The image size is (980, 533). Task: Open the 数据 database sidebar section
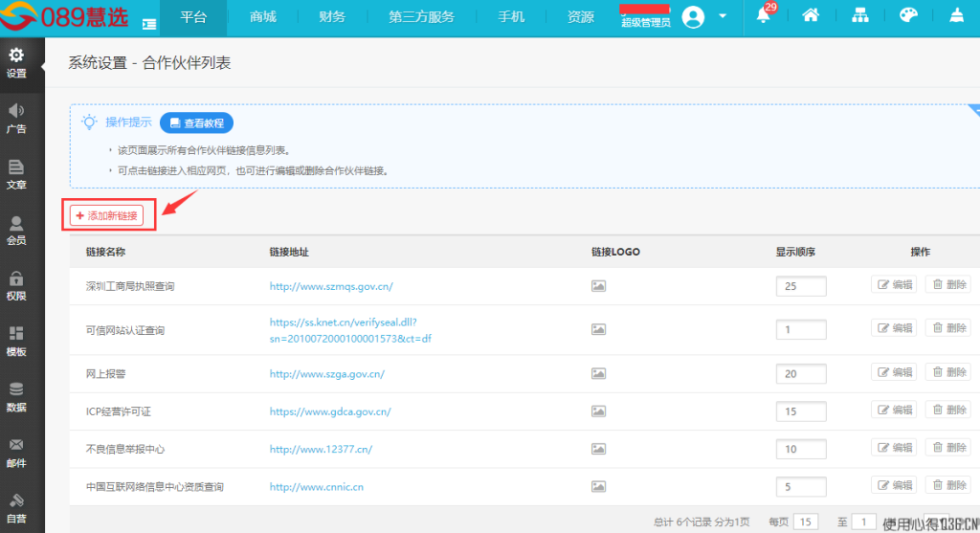coord(17,397)
